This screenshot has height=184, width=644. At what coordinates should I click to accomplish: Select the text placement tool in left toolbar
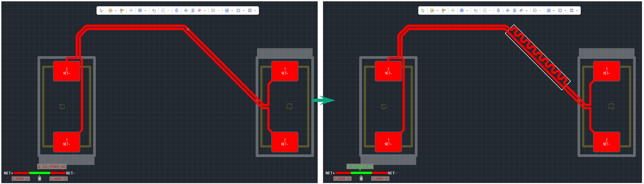pos(154,11)
